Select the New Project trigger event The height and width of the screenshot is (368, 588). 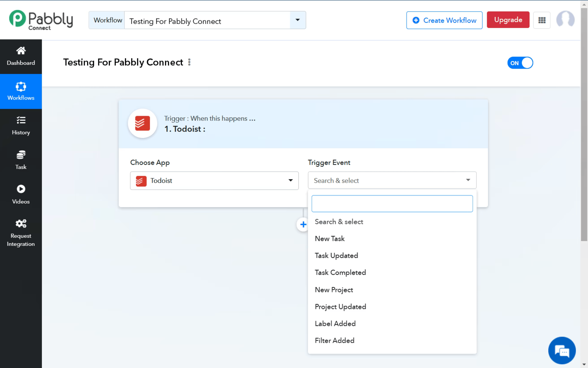pos(392,290)
